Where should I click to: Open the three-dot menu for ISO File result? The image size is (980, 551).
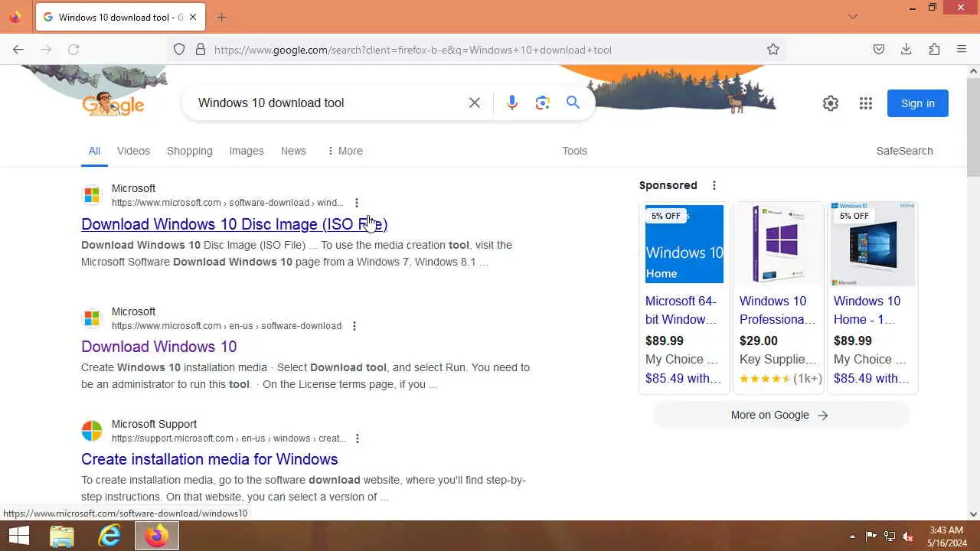pos(356,203)
